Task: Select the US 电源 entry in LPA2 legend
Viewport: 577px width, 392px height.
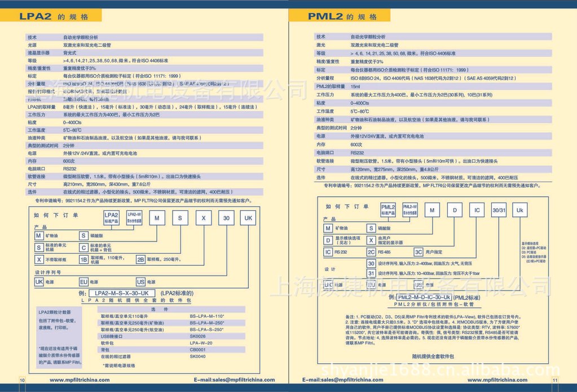Action: click(146, 282)
